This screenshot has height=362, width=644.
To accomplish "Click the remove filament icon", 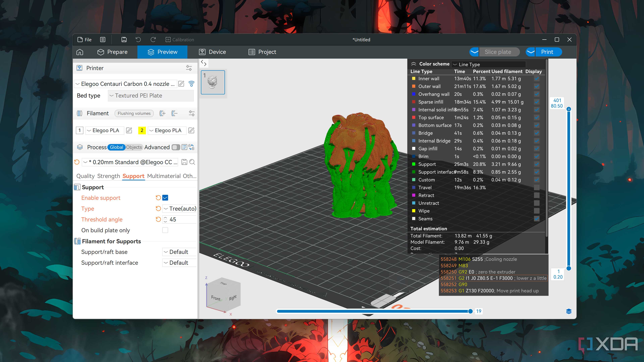I will pos(174,113).
